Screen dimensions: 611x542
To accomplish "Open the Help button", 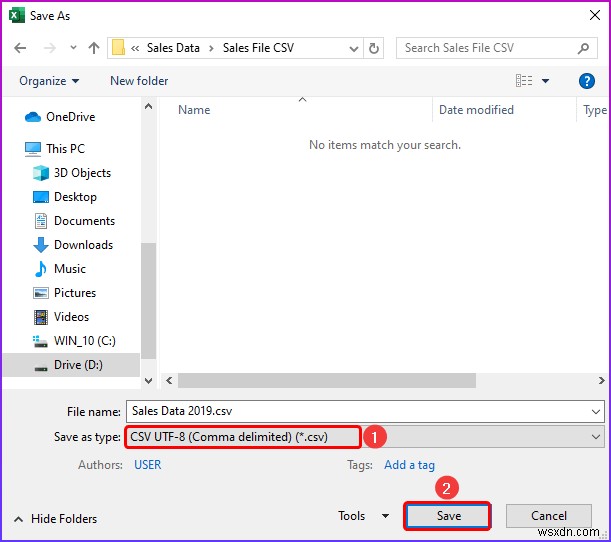I will pos(586,81).
